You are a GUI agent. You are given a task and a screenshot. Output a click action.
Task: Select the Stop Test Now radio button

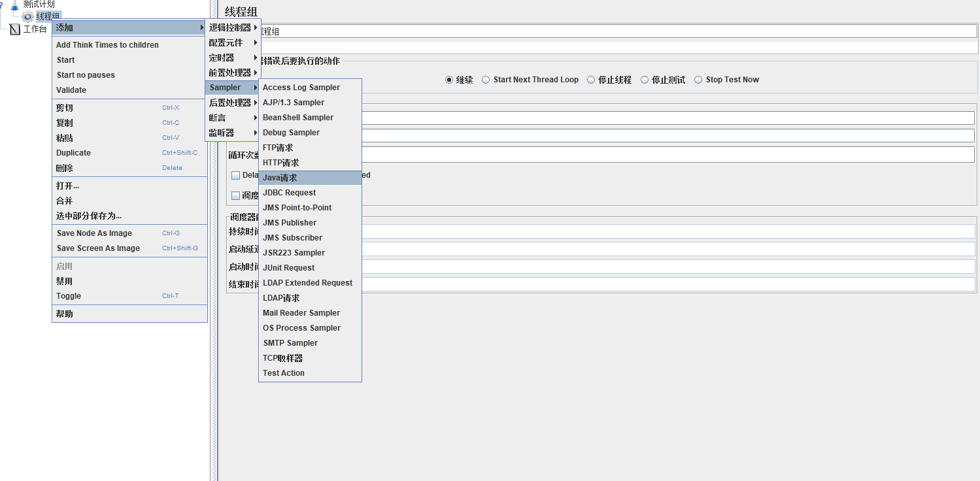698,79
